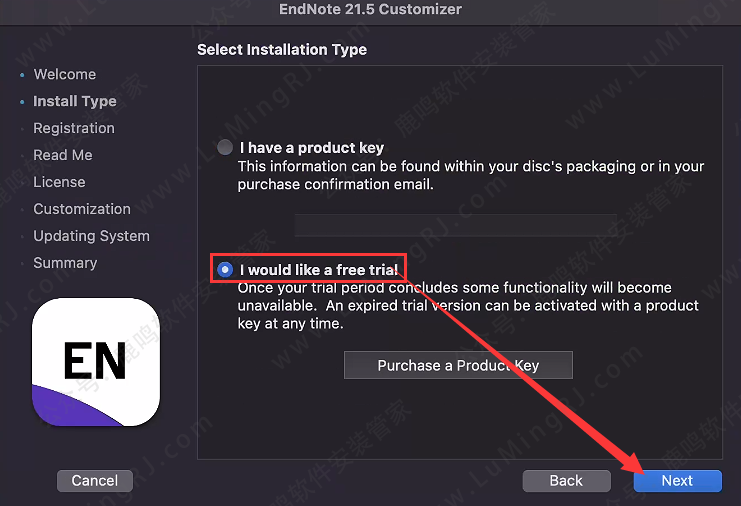
Task: Click the Updating System sidebar step
Action: [x=91, y=236]
